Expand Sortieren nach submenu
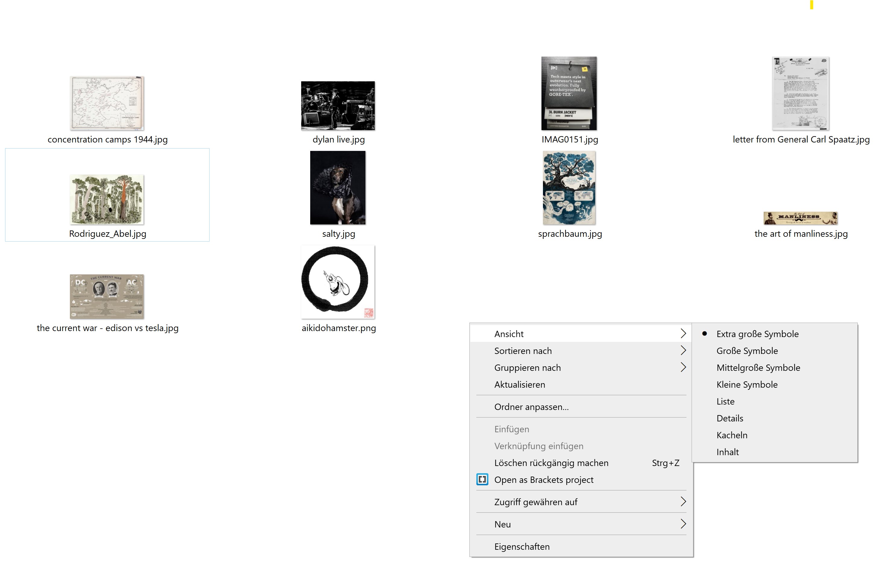The height and width of the screenshot is (588, 896). click(583, 350)
